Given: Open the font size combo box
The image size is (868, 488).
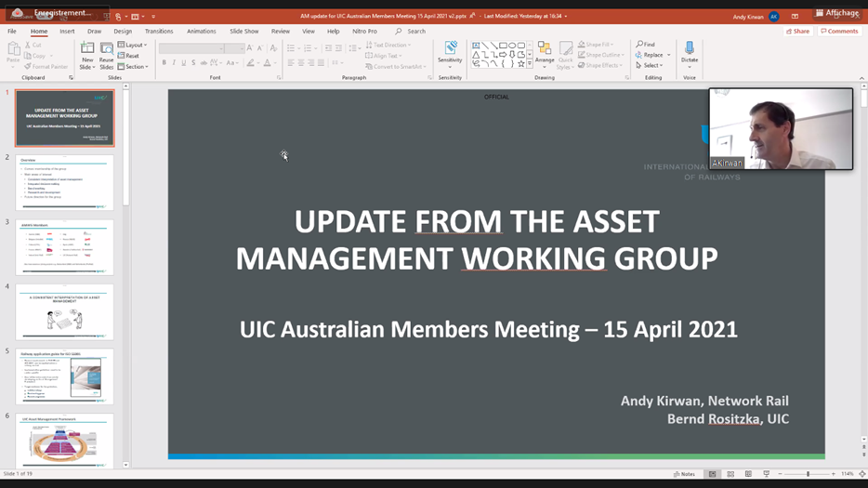Looking at the screenshot, I should [x=235, y=48].
